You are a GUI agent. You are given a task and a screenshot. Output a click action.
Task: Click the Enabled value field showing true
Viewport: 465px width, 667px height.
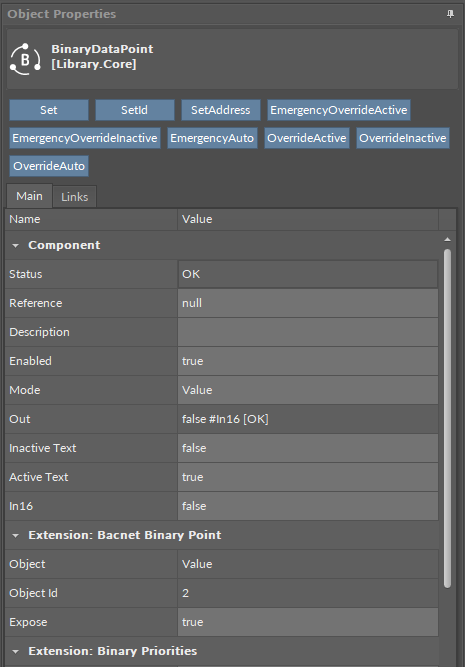(x=308, y=361)
